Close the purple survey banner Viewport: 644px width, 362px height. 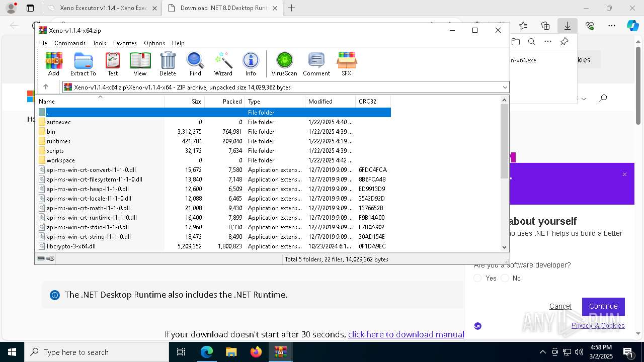point(624,174)
